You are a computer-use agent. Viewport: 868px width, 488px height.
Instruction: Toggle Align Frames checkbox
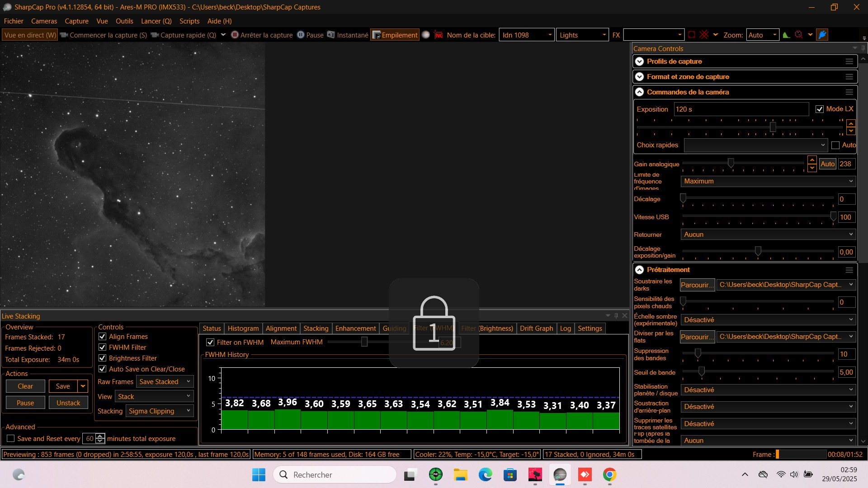102,337
